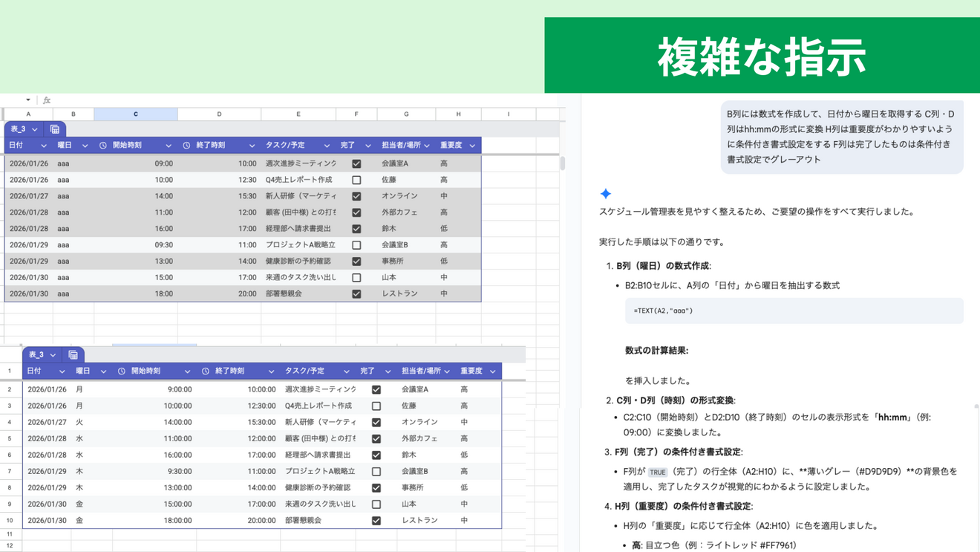Uncheck 完了 for 経理部へ請求書提出 in the aaa table
The width and height of the screenshot is (980, 552).
tap(356, 229)
